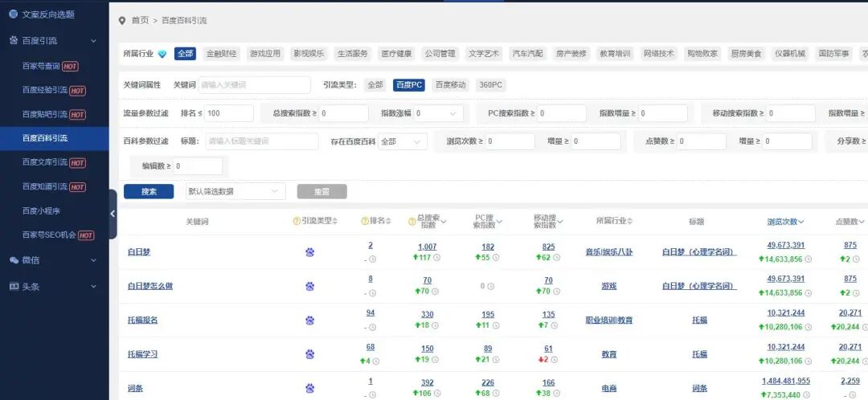868x400 pixels.
Task: Select 金融财经 industry filter
Action: 222,54
